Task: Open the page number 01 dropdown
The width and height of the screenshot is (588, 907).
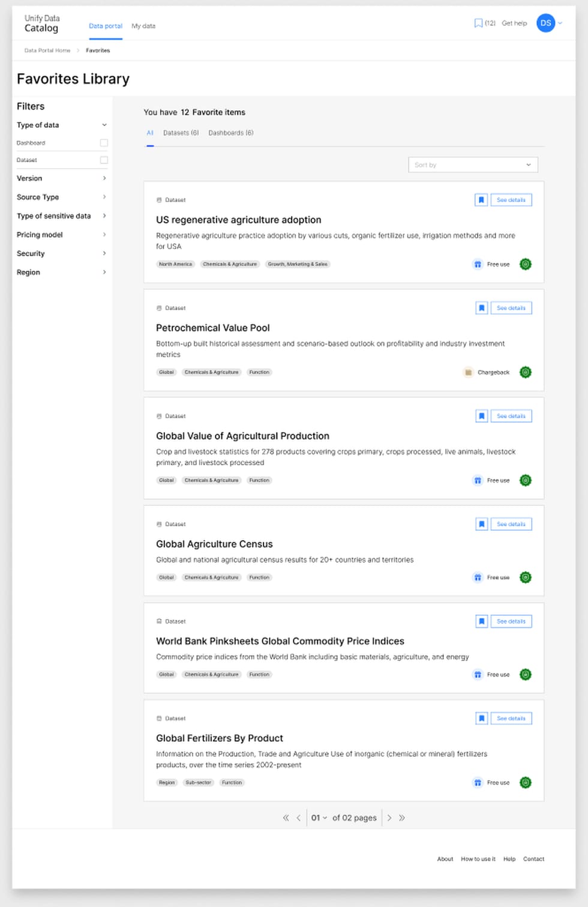Action: coord(319,818)
